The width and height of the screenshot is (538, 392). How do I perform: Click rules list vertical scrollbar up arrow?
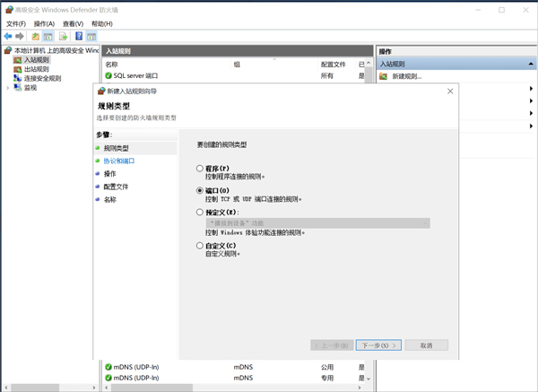coord(369,64)
